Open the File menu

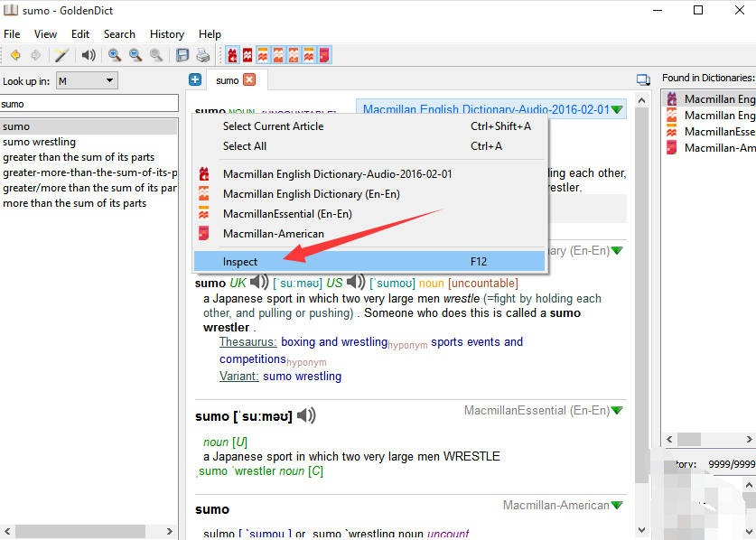click(x=12, y=34)
